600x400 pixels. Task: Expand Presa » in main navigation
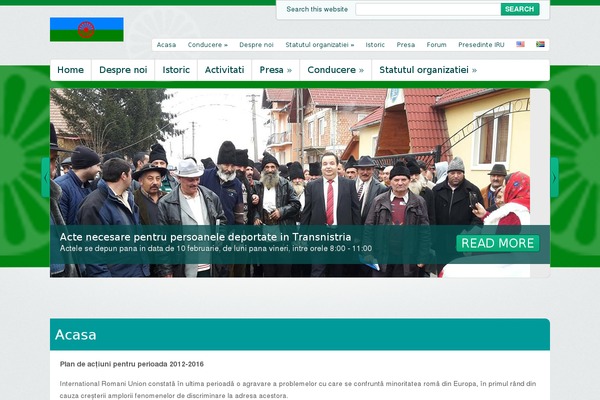pos(276,70)
